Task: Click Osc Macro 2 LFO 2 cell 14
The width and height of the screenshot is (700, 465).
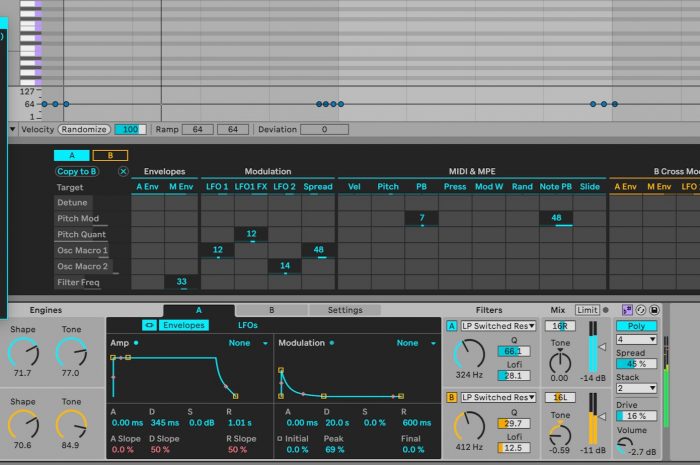Action: point(285,266)
